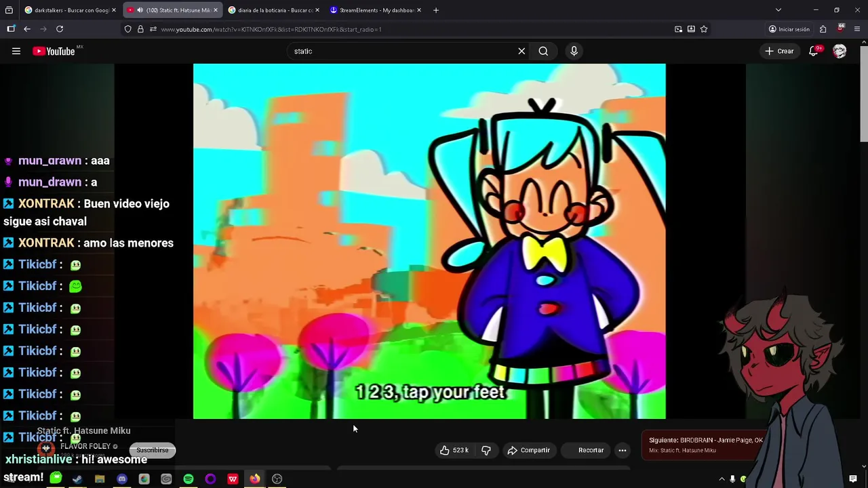Screen dimensions: 868x488
Task: Click the Crear button
Action: [x=779, y=51]
